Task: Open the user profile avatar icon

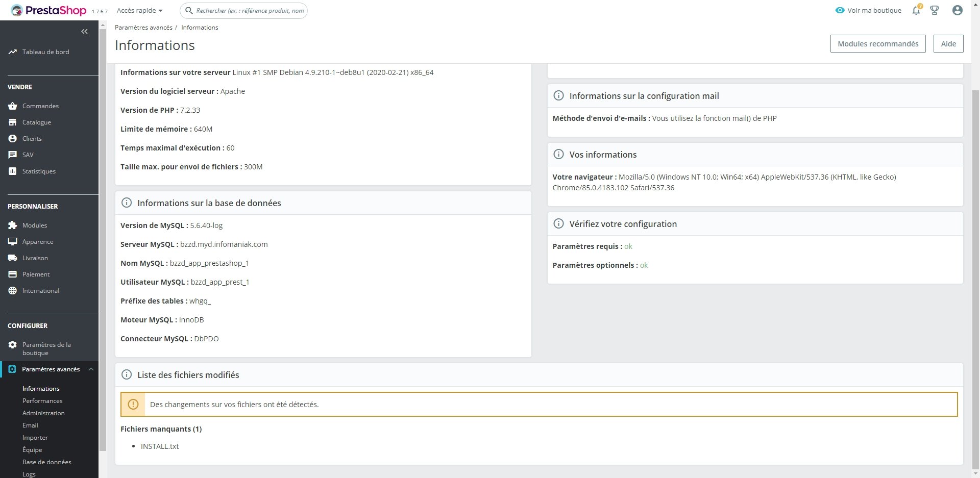Action: tap(958, 10)
